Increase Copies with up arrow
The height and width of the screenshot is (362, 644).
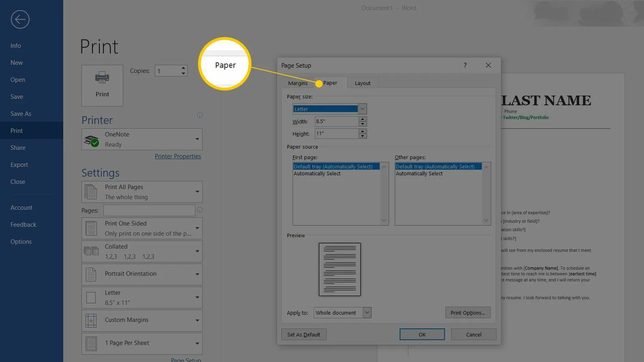[183, 68]
